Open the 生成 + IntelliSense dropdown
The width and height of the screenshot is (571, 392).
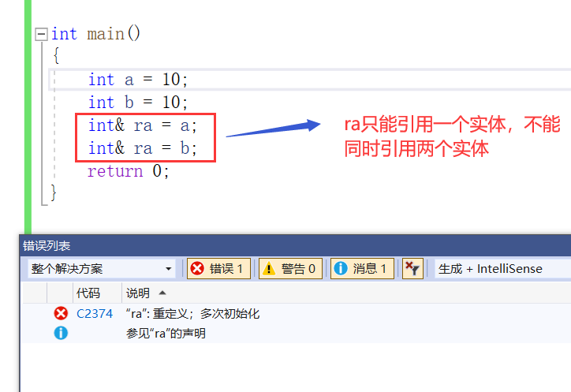pyautogui.click(x=502, y=268)
